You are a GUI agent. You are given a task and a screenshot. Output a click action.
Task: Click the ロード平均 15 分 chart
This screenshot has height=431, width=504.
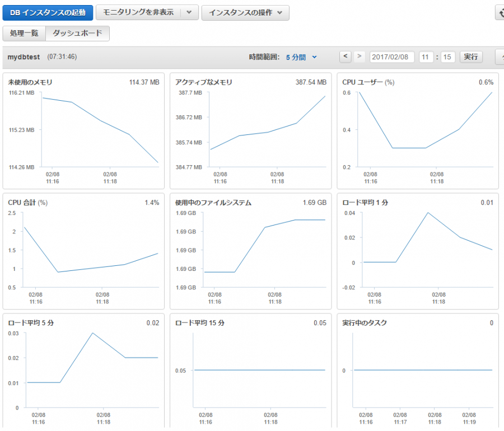tap(251, 371)
